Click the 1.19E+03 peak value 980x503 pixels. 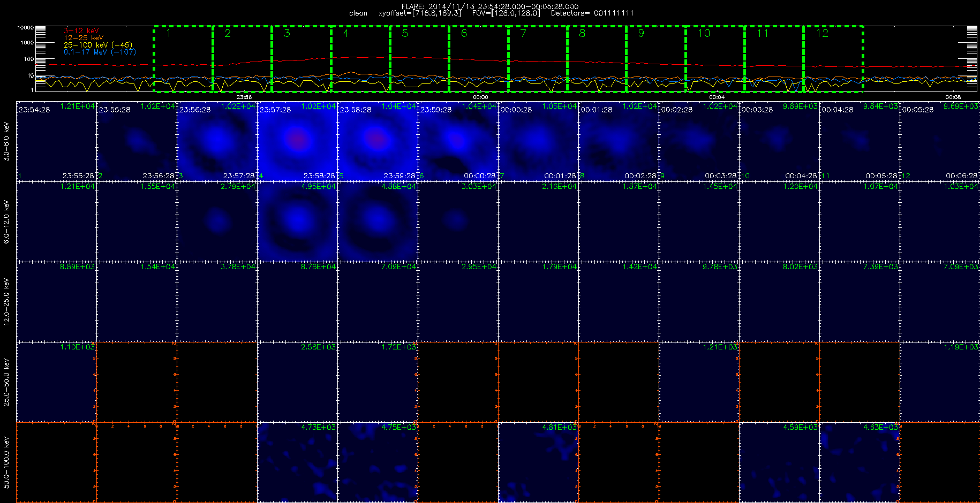(961, 347)
